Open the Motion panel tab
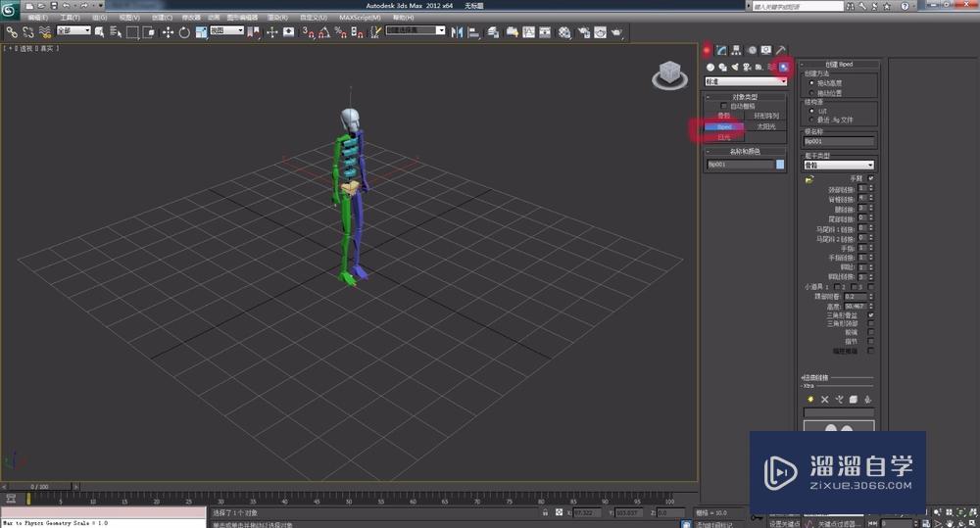Screen dimensions: 980x528 [751, 50]
